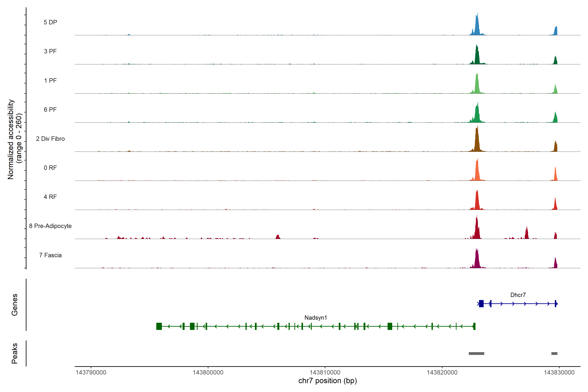The height and width of the screenshot is (392, 588).
Task: Click the 8 Pre-Adipocite track label
Action: [50, 226]
